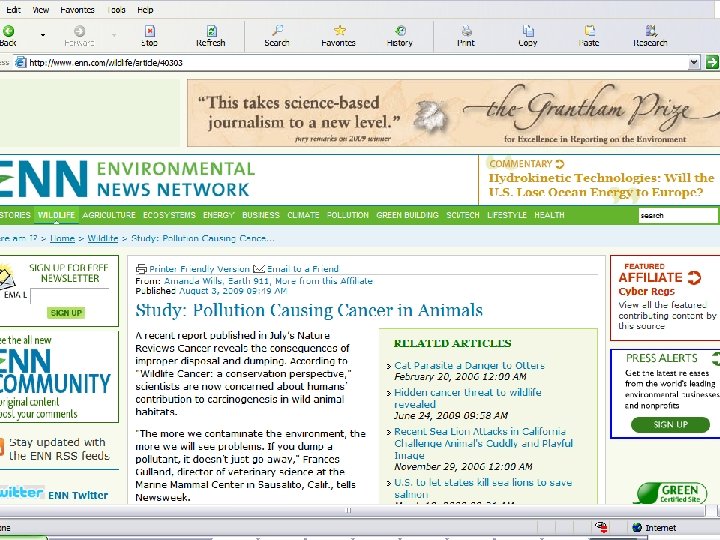Image resolution: width=720 pixels, height=540 pixels.
Task: Open the View menu
Action: point(41,9)
